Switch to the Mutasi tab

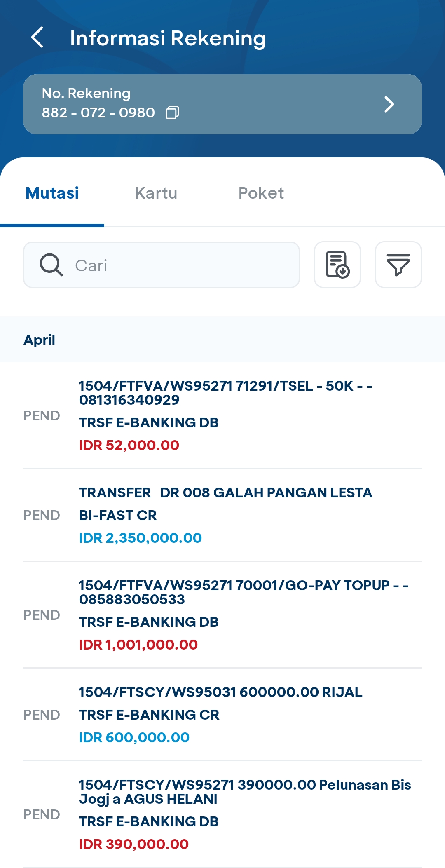[52, 193]
